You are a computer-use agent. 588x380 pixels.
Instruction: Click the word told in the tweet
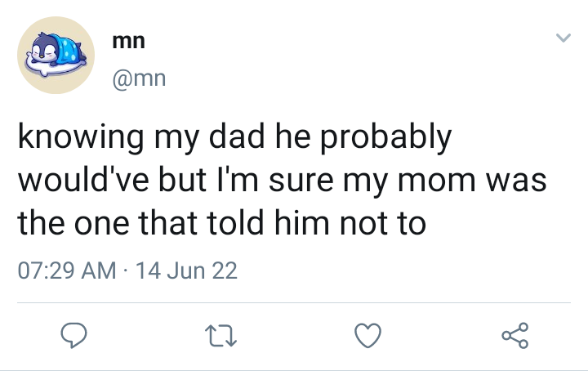click(235, 222)
